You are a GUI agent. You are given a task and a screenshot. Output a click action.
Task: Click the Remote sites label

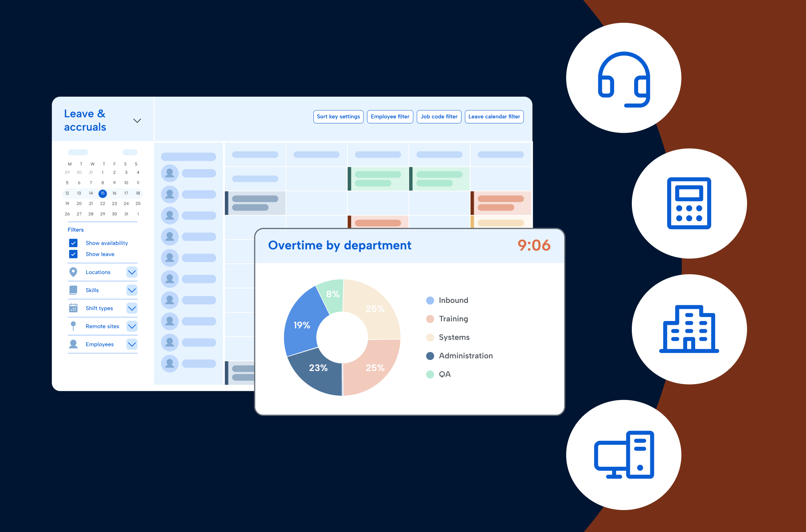(102, 326)
